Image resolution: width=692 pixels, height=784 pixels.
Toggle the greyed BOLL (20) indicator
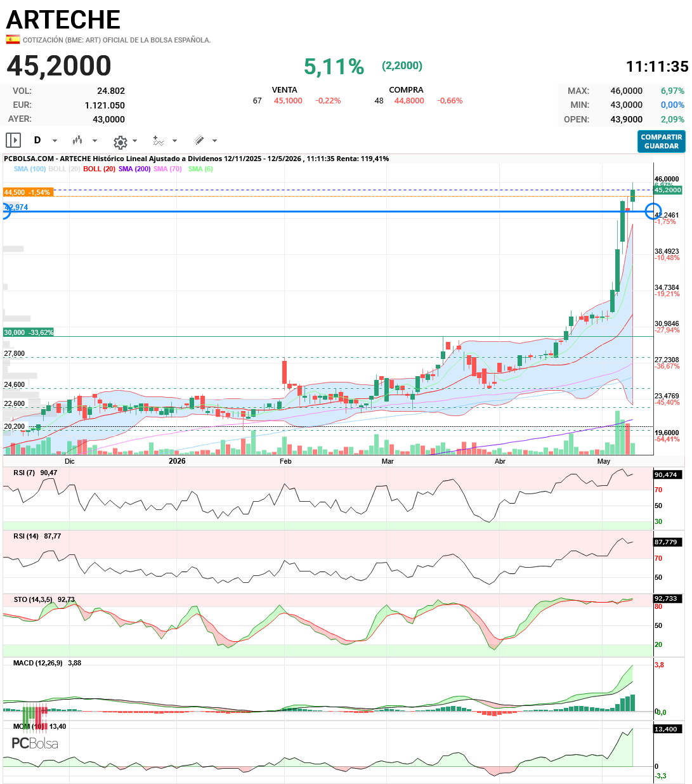[64, 169]
